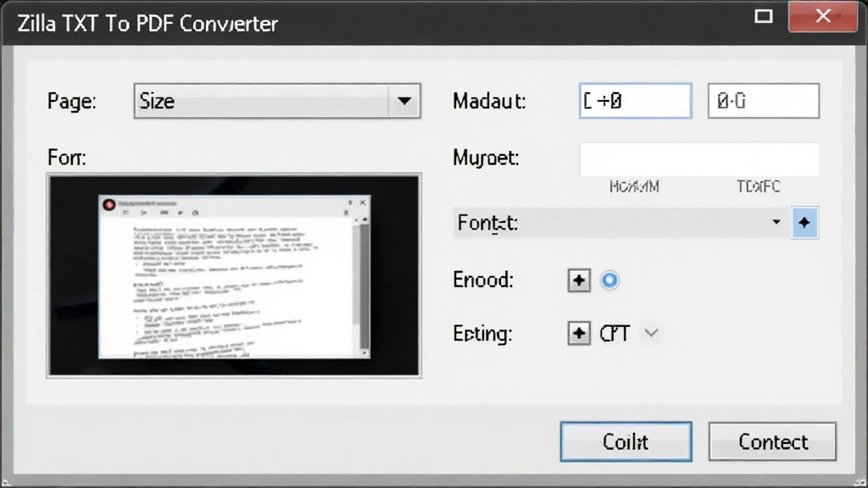Click the Contect button
Image resolution: width=868 pixels, height=488 pixels.
click(x=772, y=441)
